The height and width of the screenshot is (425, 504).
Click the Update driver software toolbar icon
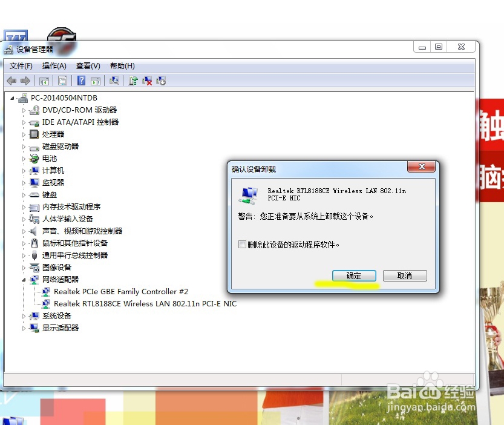pyautogui.click(x=133, y=81)
